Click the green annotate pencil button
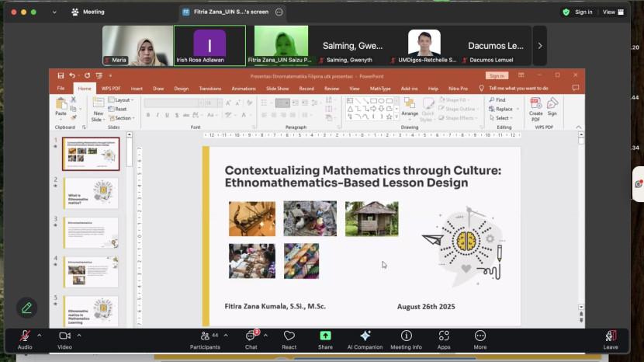644x362 pixels. [26, 308]
